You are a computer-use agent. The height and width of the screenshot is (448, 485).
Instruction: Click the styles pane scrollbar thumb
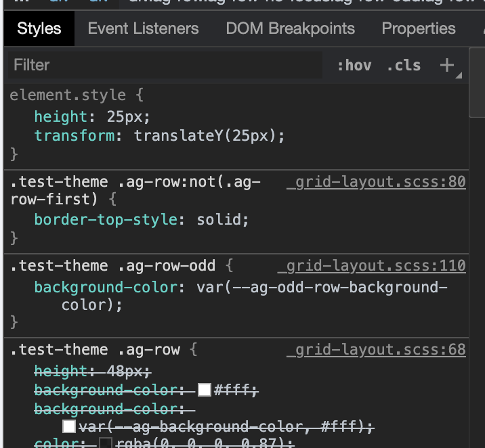(477, 83)
